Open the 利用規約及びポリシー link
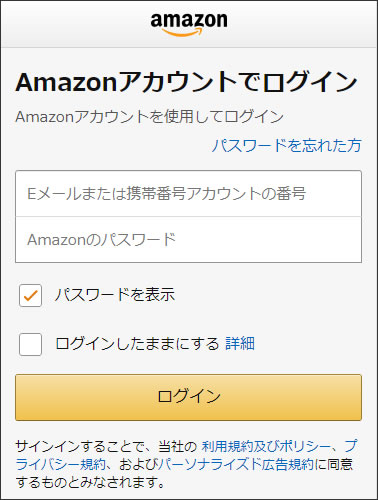This screenshot has width=378, height=500. pyautogui.click(x=266, y=446)
